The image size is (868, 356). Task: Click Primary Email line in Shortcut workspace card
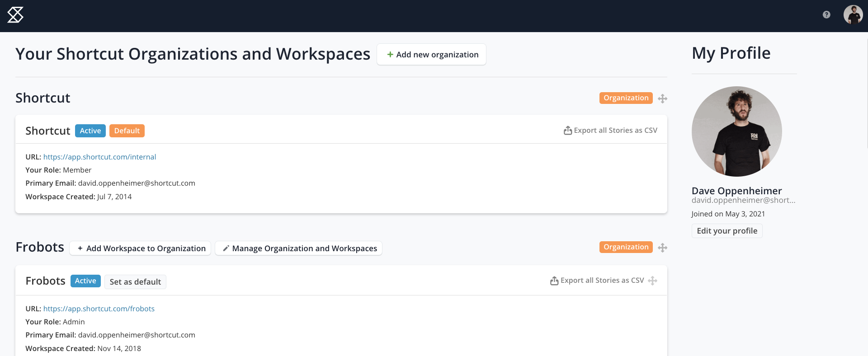pos(110,183)
